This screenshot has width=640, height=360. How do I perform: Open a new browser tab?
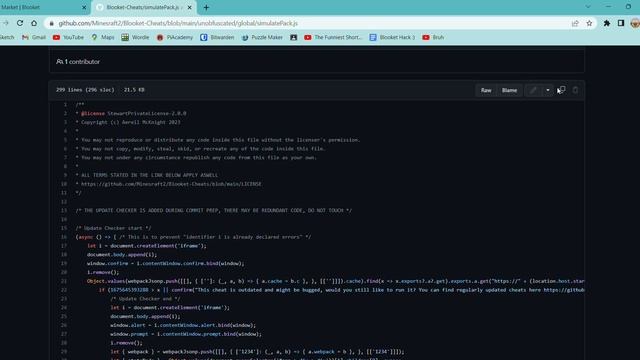click(x=206, y=7)
